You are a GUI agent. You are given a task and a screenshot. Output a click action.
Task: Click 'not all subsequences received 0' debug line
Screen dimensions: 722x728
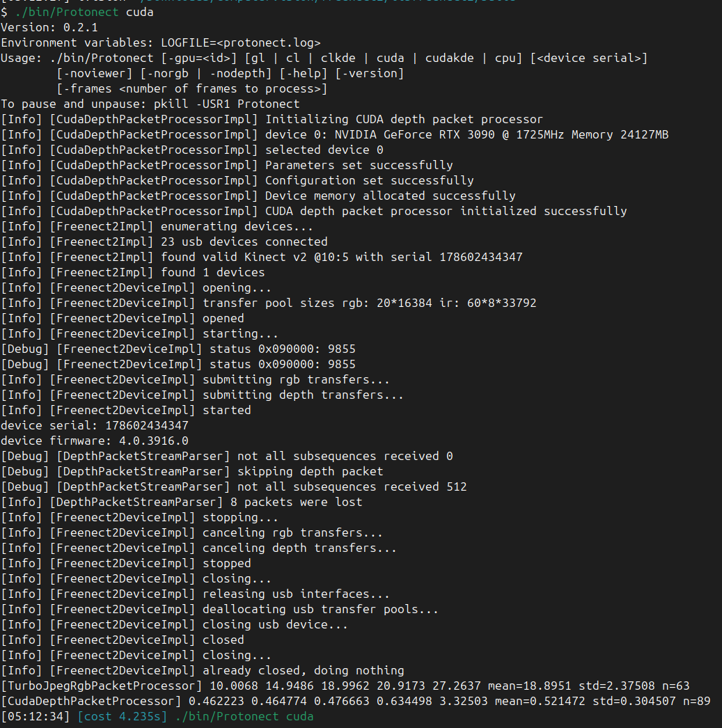coord(226,457)
